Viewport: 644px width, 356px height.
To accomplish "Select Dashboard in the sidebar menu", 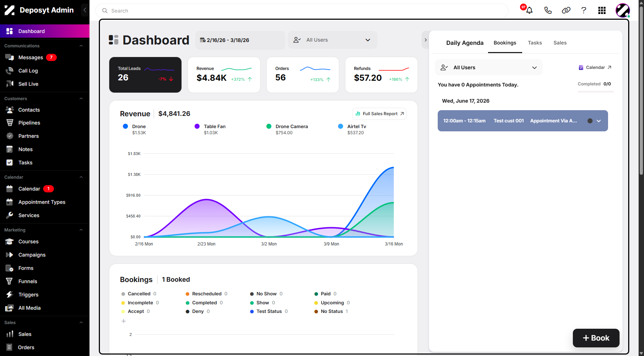I will tap(45, 31).
